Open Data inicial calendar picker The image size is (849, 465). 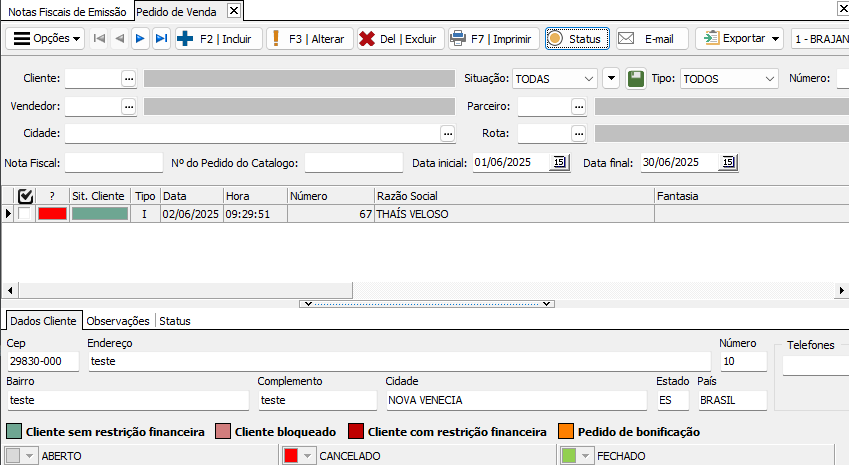pyautogui.click(x=559, y=162)
